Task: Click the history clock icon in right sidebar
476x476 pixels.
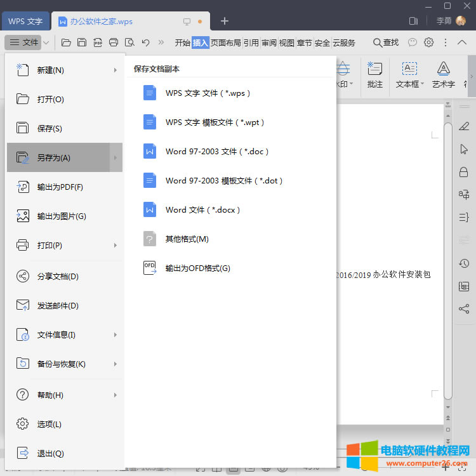Action: 464,263
